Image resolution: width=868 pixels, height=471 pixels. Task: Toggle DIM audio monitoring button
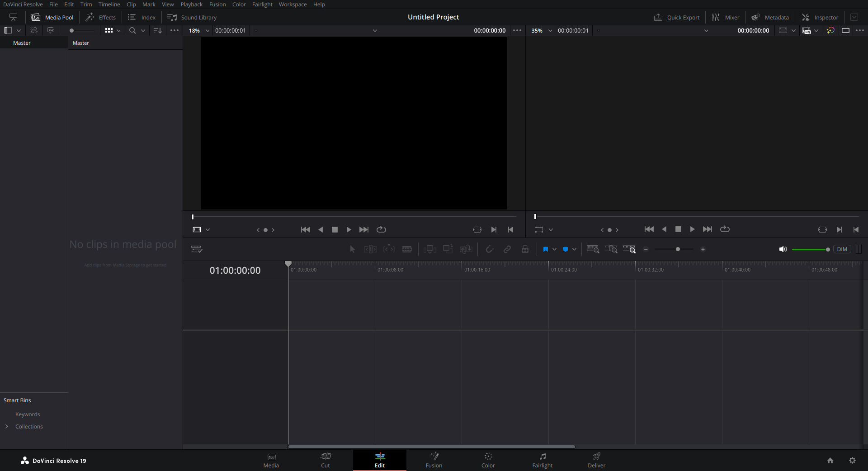842,249
